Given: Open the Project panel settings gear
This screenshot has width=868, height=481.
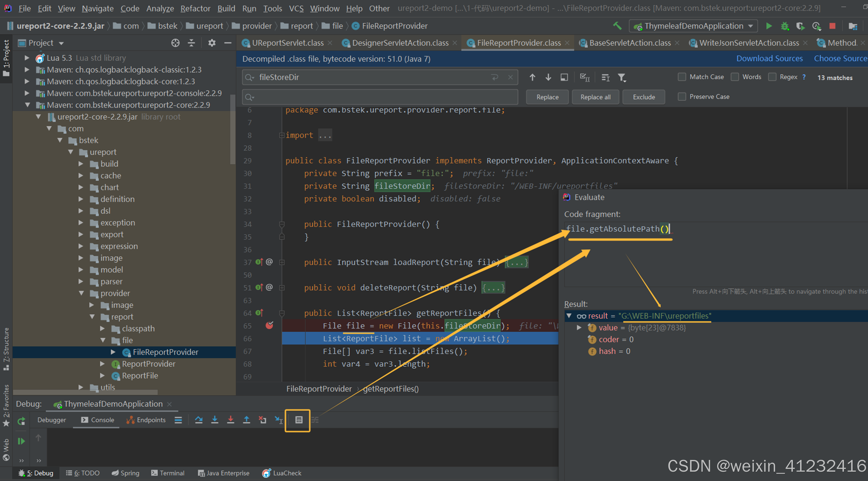Looking at the screenshot, I should pyautogui.click(x=212, y=43).
